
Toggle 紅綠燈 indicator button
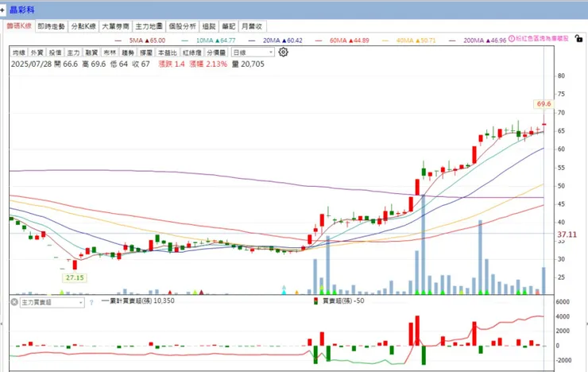pyautogui.click(x=192, y=52)
